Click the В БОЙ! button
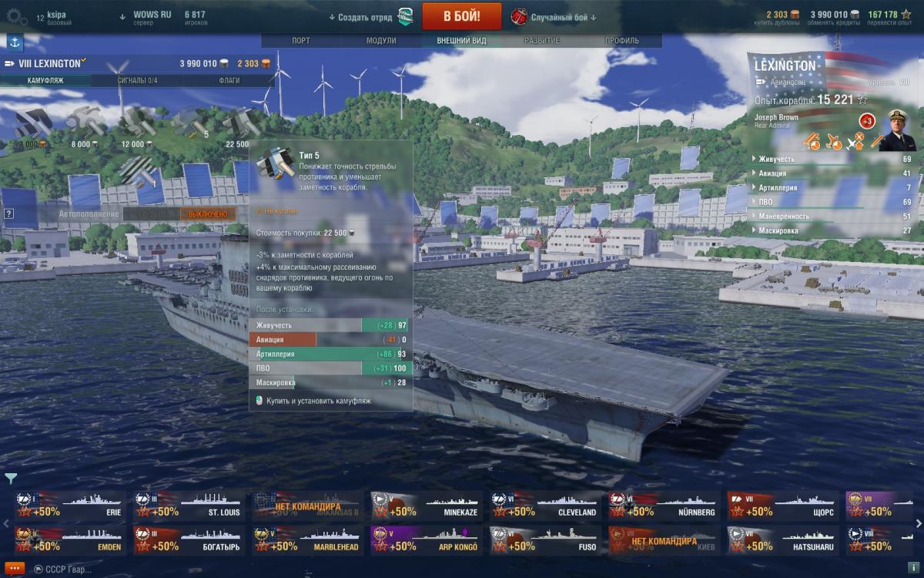Screen dimensions: 924x578 point(462,16)
